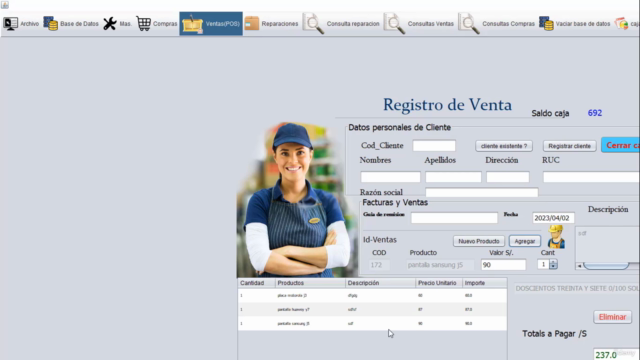Click the Agregar button
640x360 pixels.
click(524, 241)
